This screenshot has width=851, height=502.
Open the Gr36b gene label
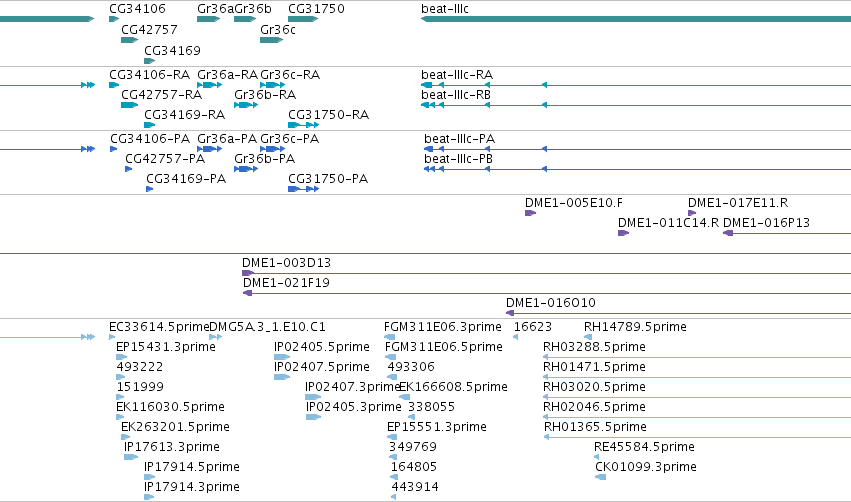253,9
